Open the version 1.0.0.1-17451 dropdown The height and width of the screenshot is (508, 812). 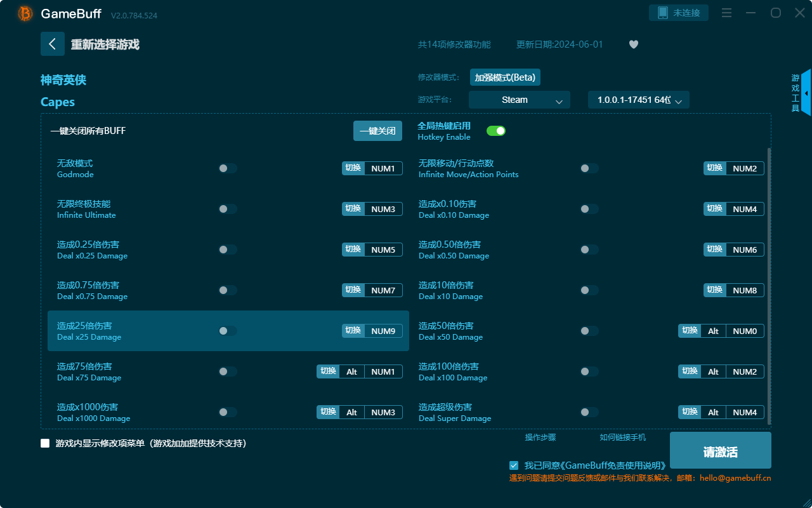[639, 100]
